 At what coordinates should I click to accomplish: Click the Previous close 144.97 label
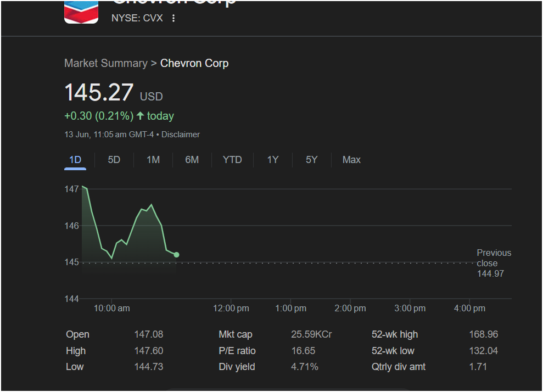[x=493, y=263]
